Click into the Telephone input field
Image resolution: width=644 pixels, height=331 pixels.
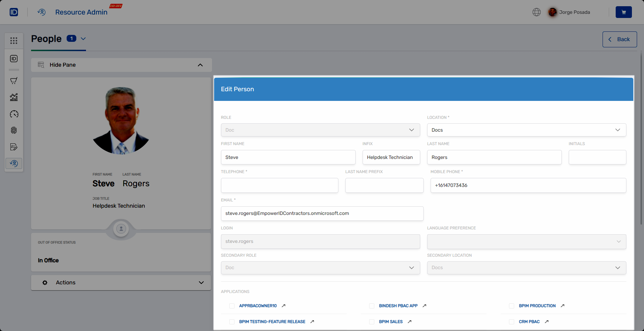click(x=279, y=185)
